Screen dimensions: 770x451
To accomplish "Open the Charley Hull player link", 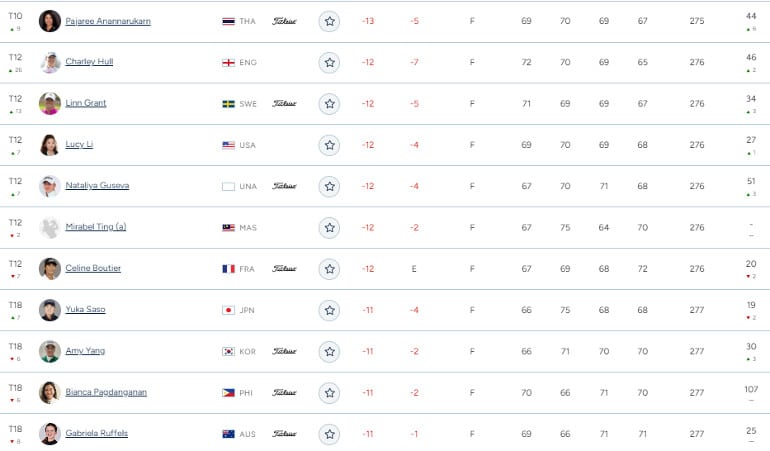I will pyautogui.click(x=89, y=61).
